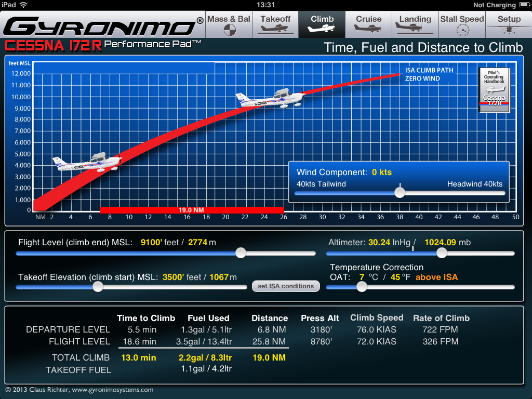The image size is (532, 399).
Task: Tap the 13:31 clock in status bar
Action: coord(265,5)
